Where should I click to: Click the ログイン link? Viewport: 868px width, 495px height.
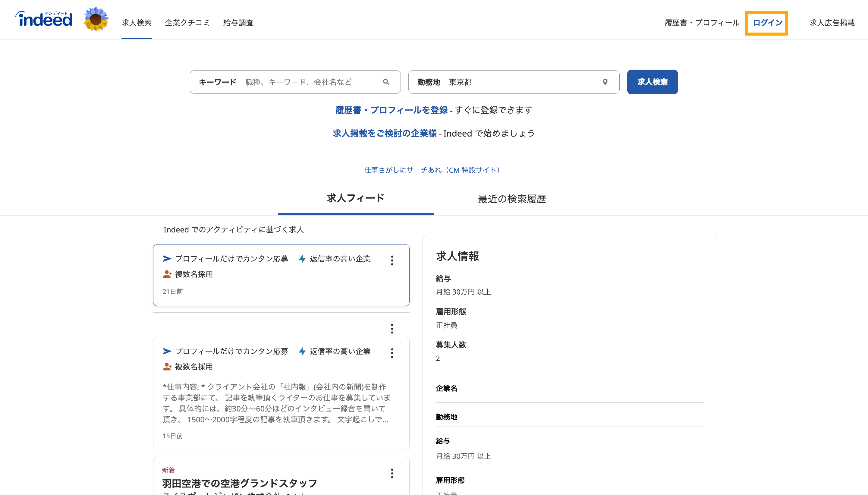pos(767,23)
